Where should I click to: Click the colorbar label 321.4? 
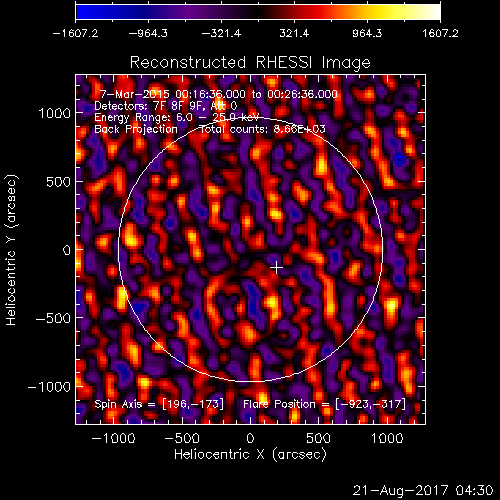point(294,33)
